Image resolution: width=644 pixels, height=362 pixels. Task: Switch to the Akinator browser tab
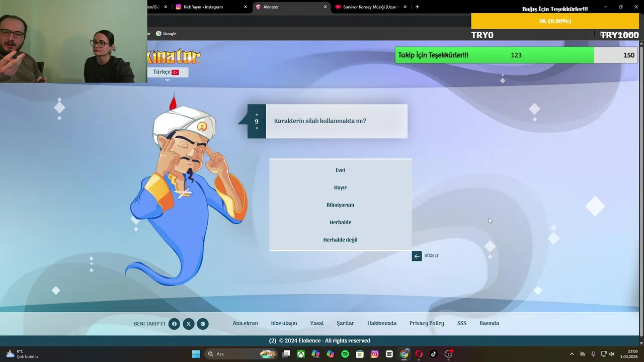pyautogui.click(x=291, y=7)
